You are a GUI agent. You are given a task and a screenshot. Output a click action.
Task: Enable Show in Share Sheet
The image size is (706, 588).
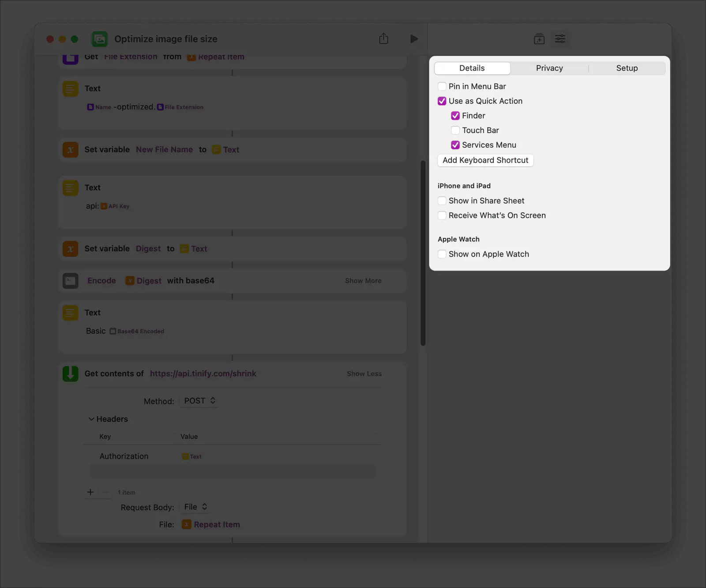click(x=442, y=200)
